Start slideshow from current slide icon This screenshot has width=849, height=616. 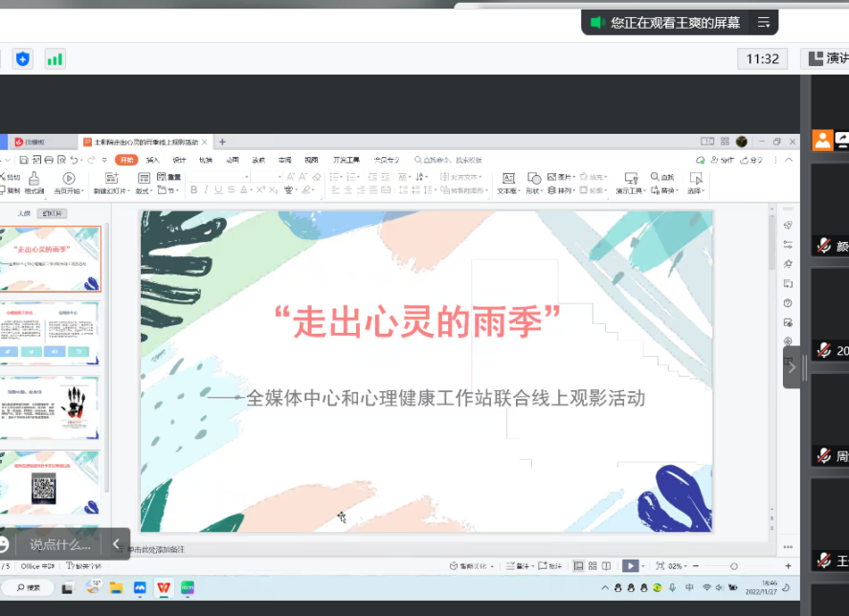click(68, 179)
